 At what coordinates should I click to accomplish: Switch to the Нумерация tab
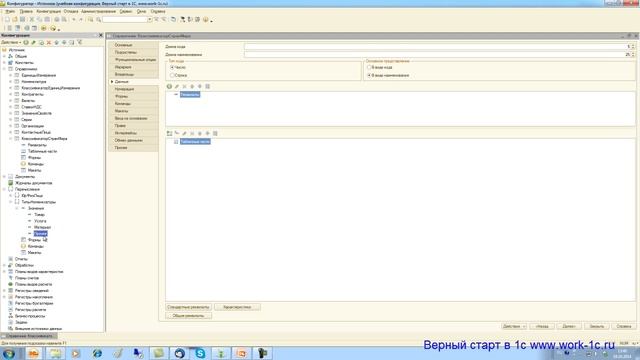(x=133, y=89)
